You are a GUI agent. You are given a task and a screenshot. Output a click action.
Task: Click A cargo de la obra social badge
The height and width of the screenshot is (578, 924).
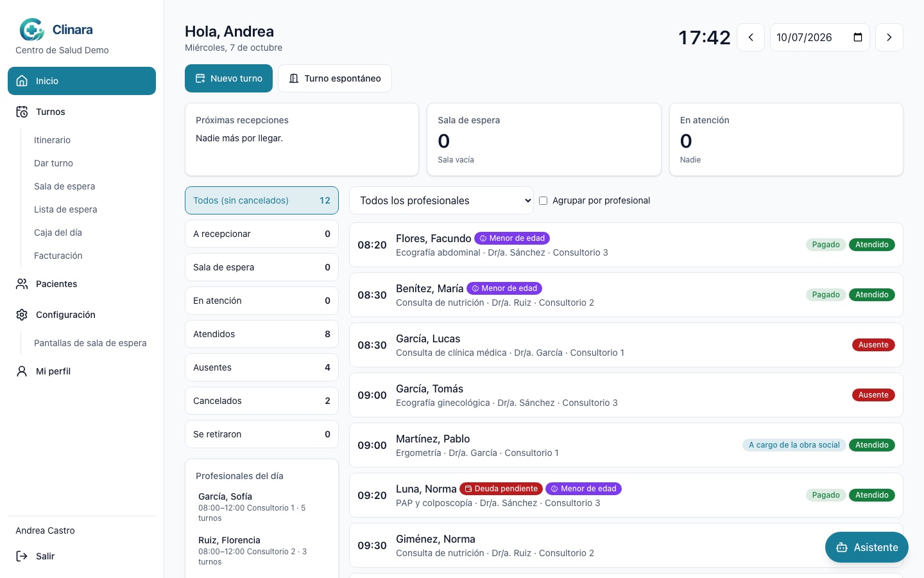[794, 445]
